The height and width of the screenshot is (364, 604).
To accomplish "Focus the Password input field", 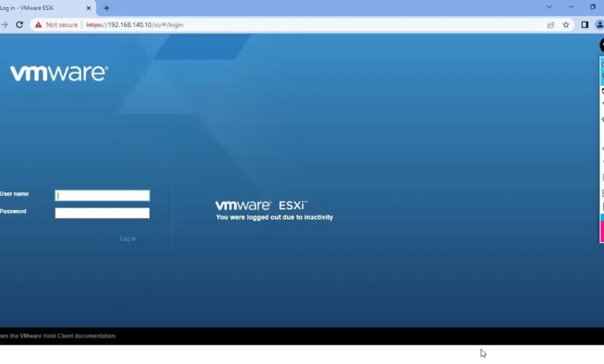I will [102, 213].
